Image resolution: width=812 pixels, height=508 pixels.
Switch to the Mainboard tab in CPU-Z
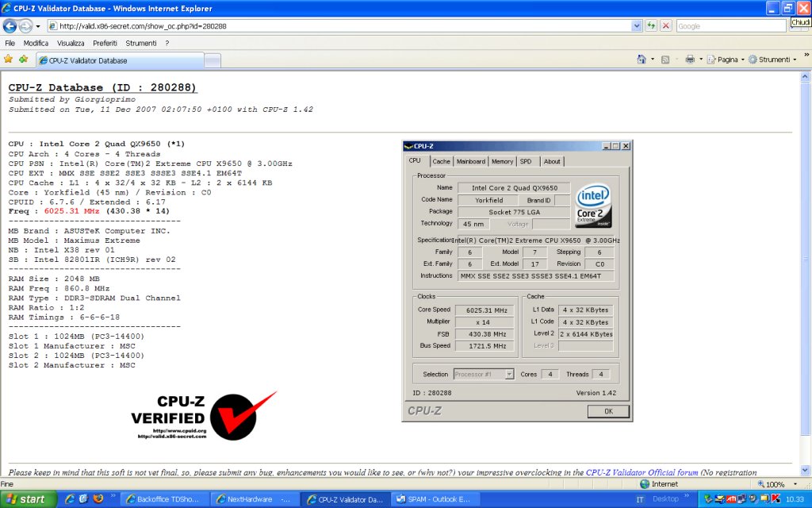pyautogui.click(x=471, y=161)
